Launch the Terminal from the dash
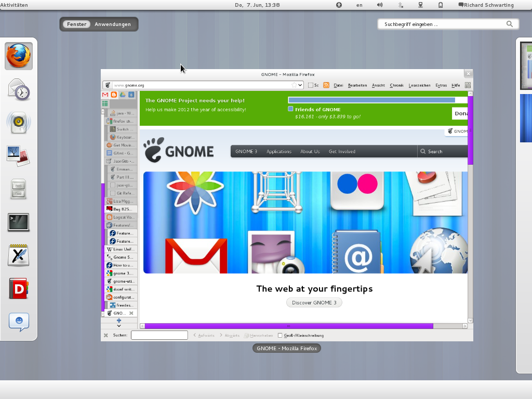The image size is (532, 399). (x=19, y=222)
